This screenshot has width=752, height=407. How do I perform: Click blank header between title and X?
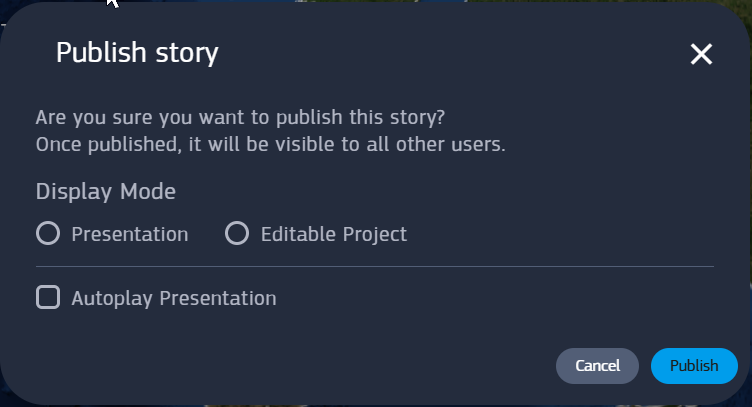(450, 52)
